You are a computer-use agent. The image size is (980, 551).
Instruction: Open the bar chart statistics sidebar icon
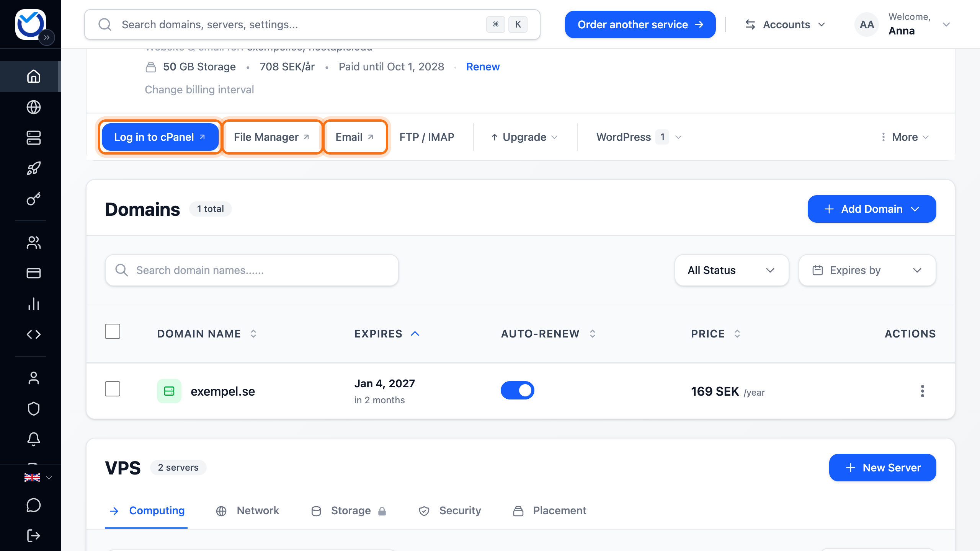[x=34, y=304]
